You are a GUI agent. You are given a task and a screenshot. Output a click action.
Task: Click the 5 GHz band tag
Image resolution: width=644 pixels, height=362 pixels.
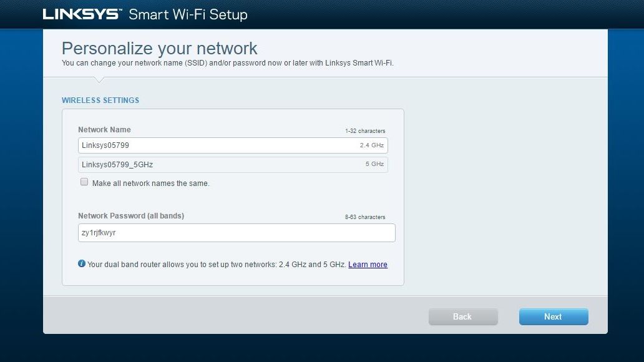[374, 164]
